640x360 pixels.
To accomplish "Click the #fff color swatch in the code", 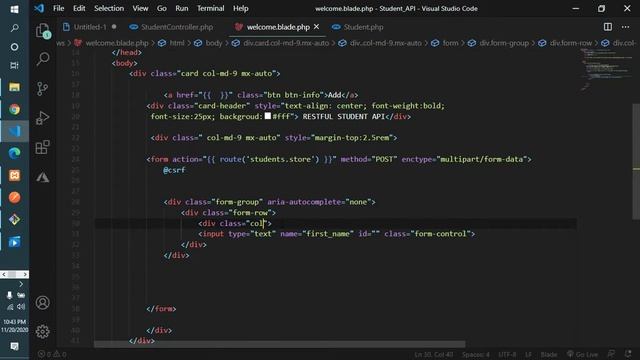I will [268, 116].
